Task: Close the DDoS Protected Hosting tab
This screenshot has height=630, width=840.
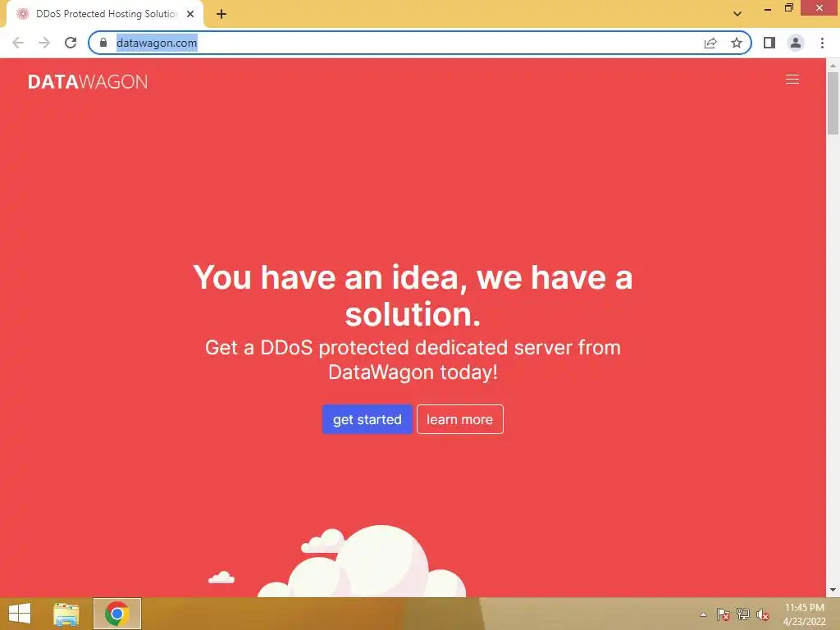Action: pos(190,14)
